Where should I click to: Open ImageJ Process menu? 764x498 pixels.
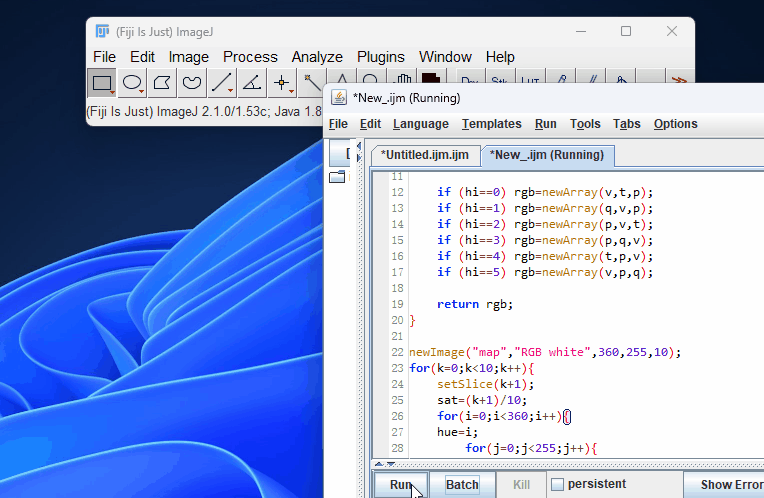(250, 57)
